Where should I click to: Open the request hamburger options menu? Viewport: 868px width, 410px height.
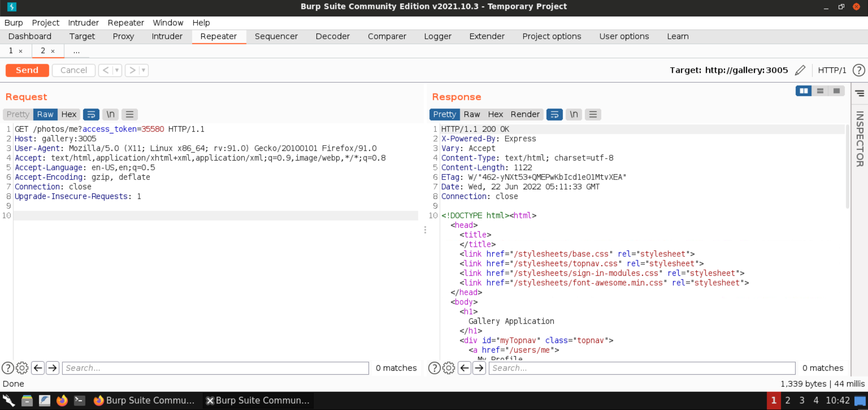click(x=130, y=114)
